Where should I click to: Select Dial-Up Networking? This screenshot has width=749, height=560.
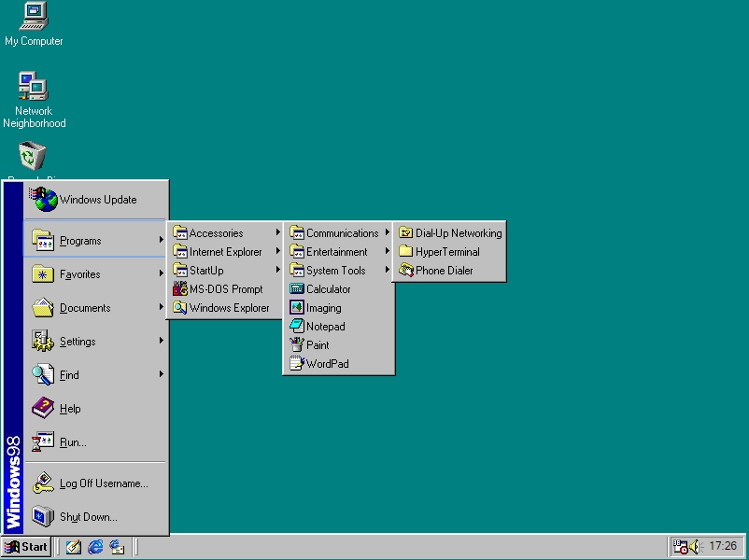click(449, 233)
